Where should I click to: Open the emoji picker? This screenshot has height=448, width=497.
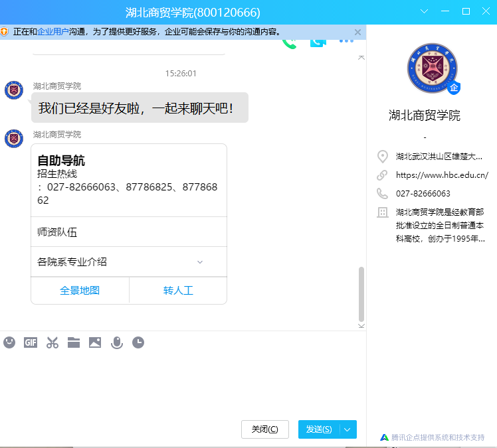[9, 342]
